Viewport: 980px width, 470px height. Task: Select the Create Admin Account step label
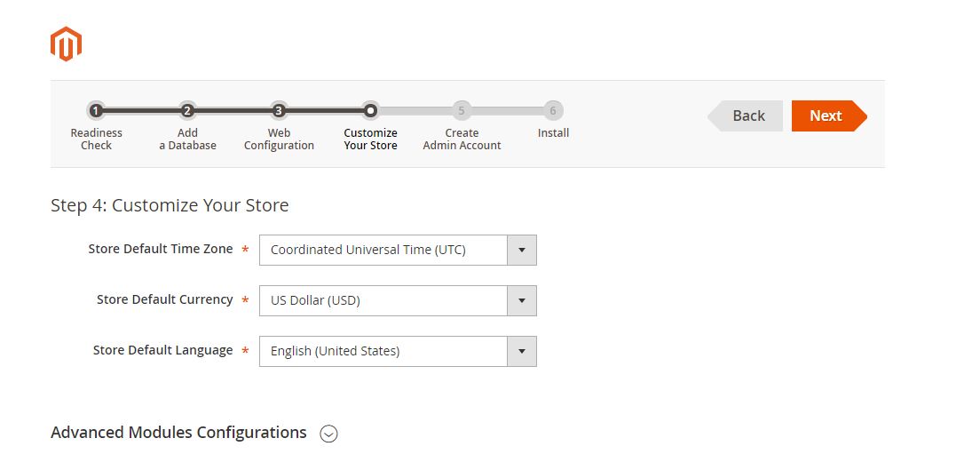click(462, 139)
